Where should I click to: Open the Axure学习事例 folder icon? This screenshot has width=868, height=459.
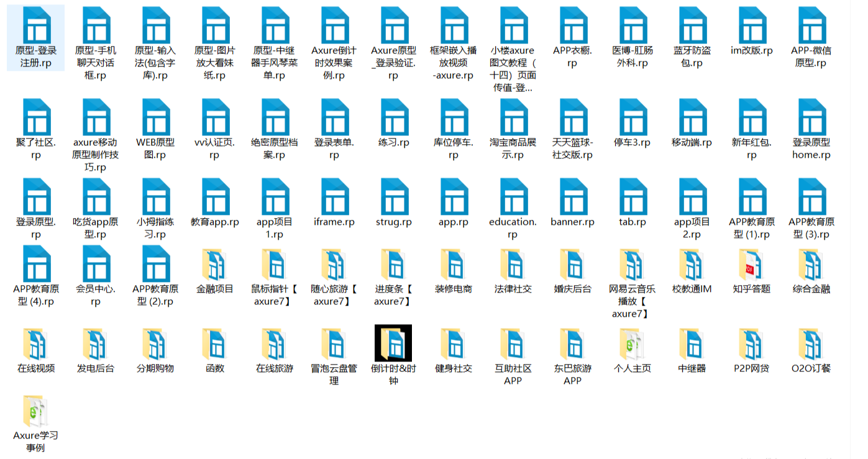click(36, 411)
